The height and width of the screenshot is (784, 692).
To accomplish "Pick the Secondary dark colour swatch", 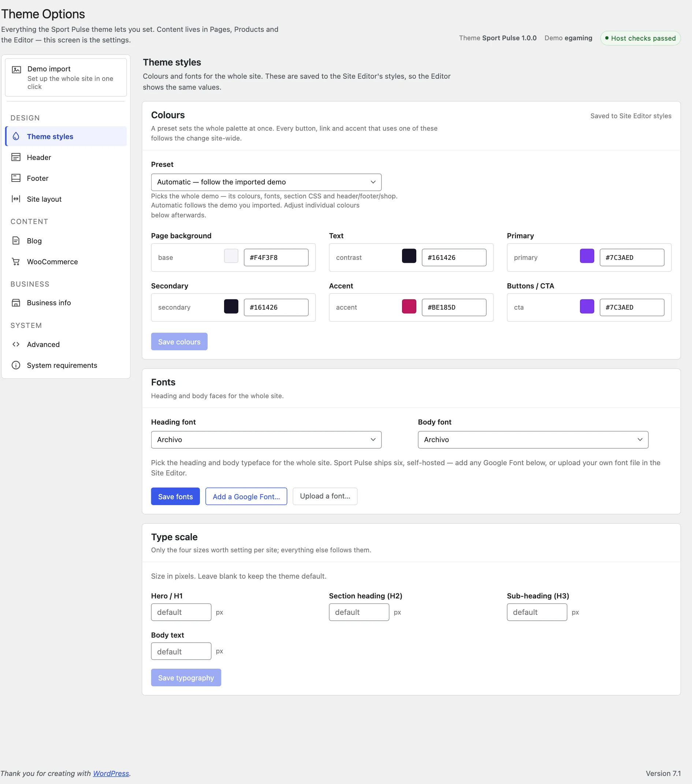I will point(231,306).
